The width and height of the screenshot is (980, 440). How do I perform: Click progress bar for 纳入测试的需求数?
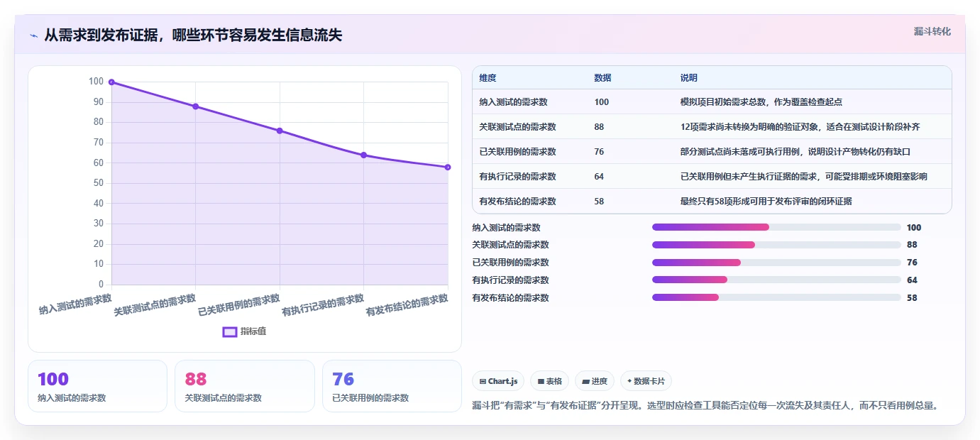pos(776,227)
